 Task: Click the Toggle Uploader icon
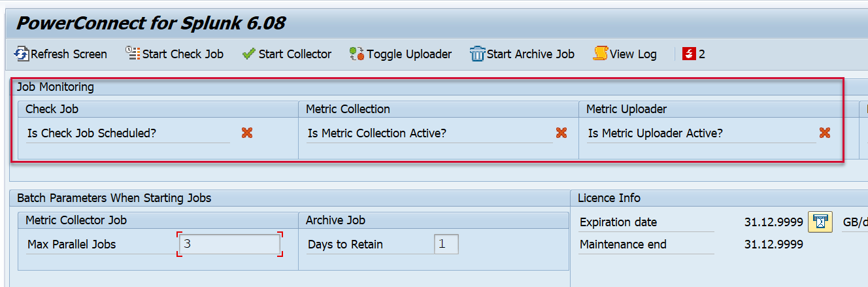[x=356, y=54]
